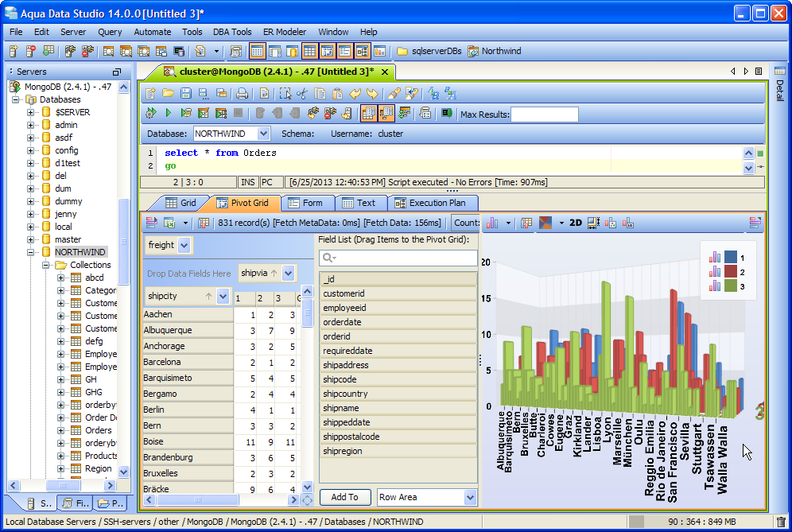792x532 pixels.
Task: Toggle the highlighted table view button in main toolbar
Action: click(309, 51)
